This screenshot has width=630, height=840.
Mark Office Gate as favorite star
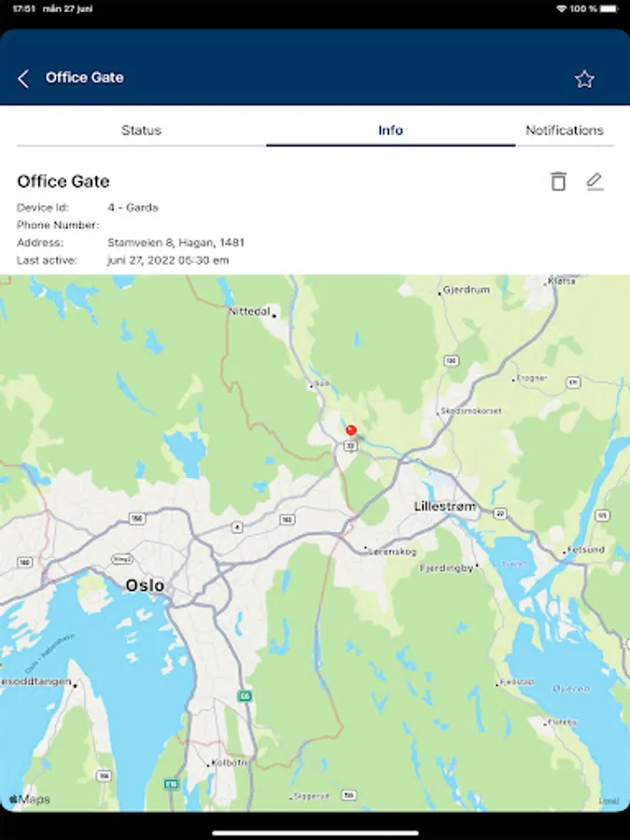(584, 78)
